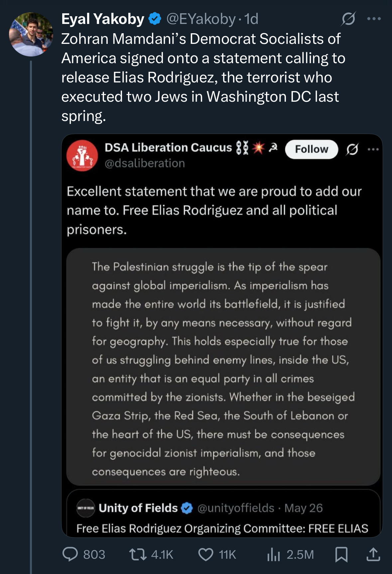Open the share menu for this post

pyautogui.click(x=373, y=554)
